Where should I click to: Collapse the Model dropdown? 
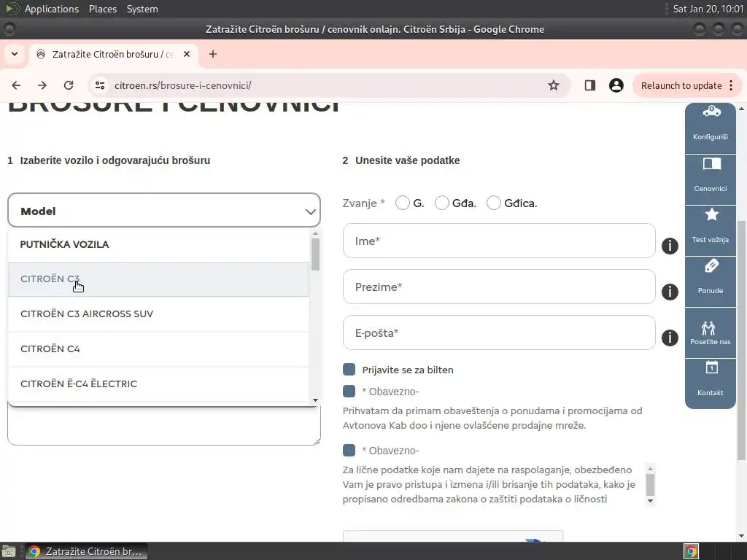tap(164, 211)
